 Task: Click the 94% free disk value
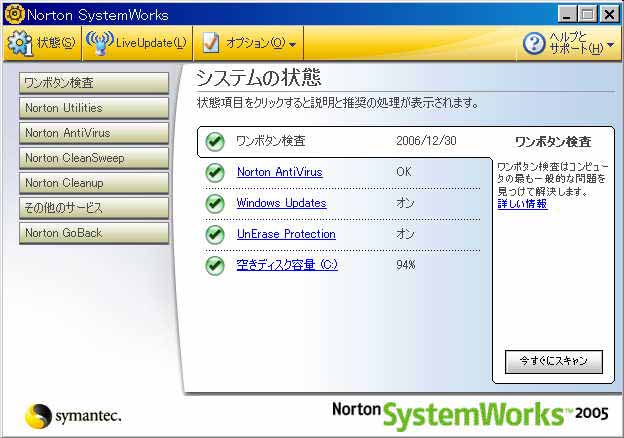coord(406,265)
